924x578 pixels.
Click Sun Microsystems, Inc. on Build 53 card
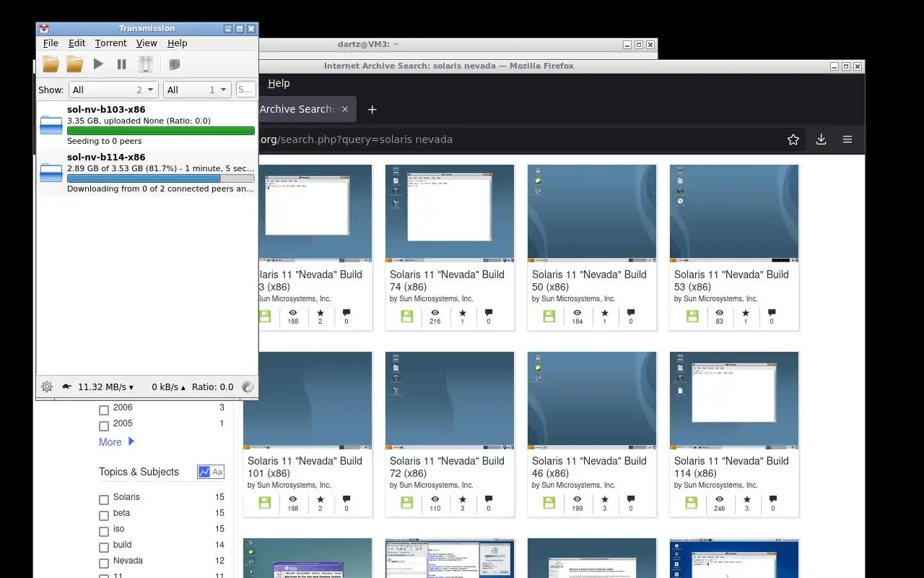pyautogui.click(x=720, y=298)
